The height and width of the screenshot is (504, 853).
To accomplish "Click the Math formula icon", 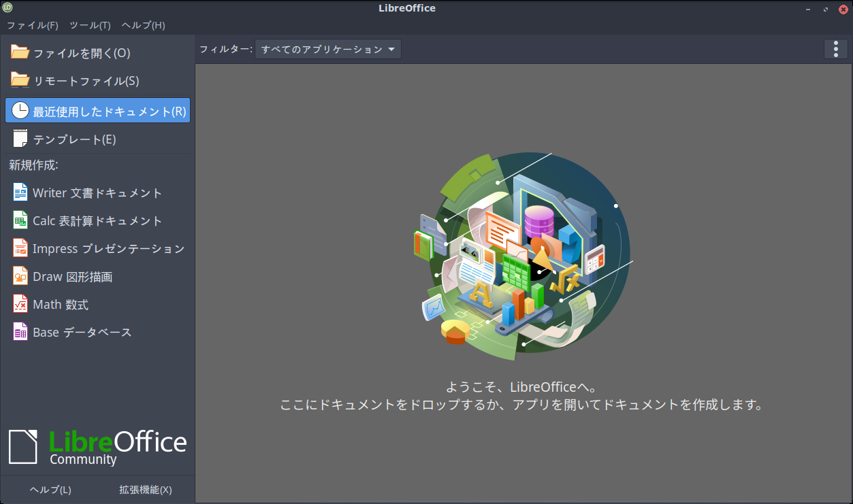I will pyautogui.click(x=20, y=304).
